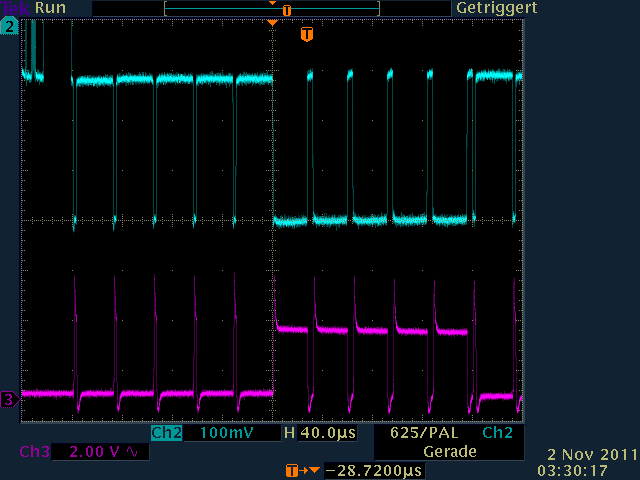The image size is (640, 480).
Task: Click the Ch3 AC coupling symbol
Action: point(132,452)
